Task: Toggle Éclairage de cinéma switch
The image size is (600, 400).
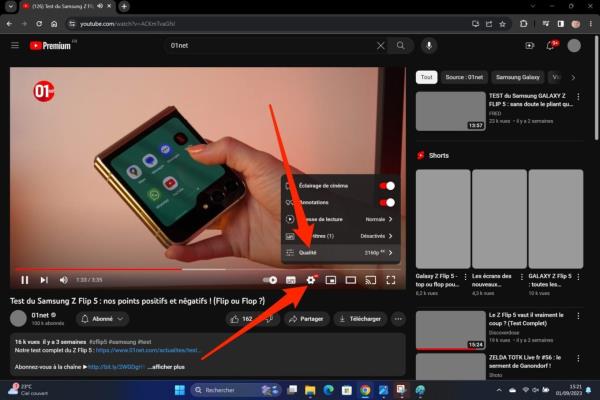Action: (x=387, y=186)
